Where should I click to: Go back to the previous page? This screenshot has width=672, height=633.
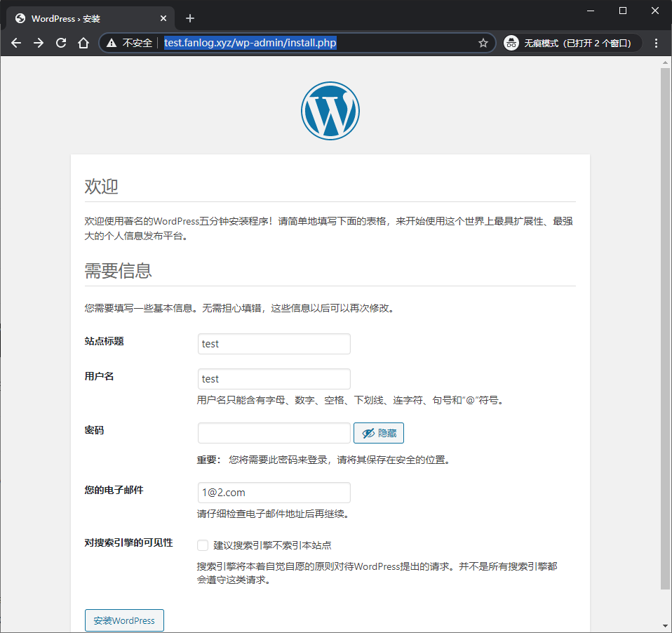pos(16,43)
